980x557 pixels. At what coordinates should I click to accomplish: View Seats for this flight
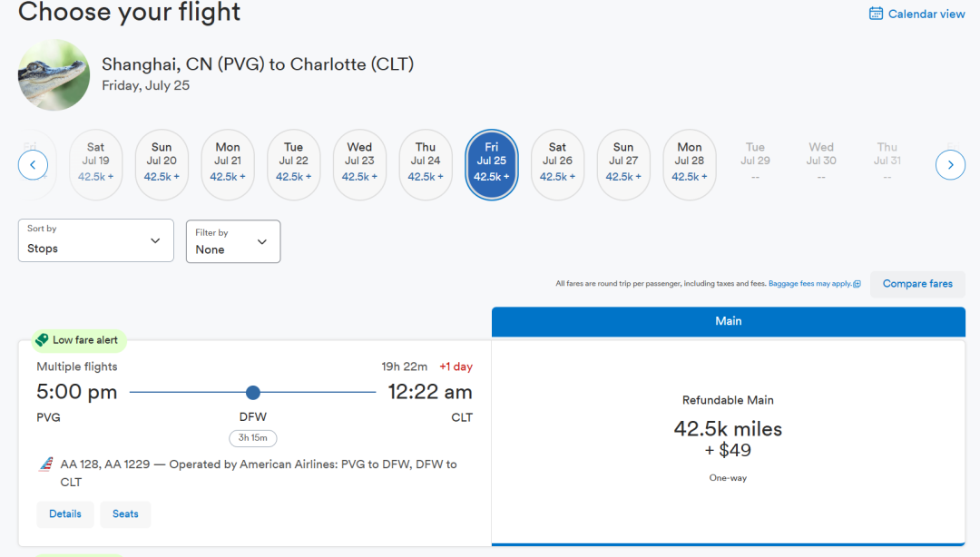[x=125, y=513]
